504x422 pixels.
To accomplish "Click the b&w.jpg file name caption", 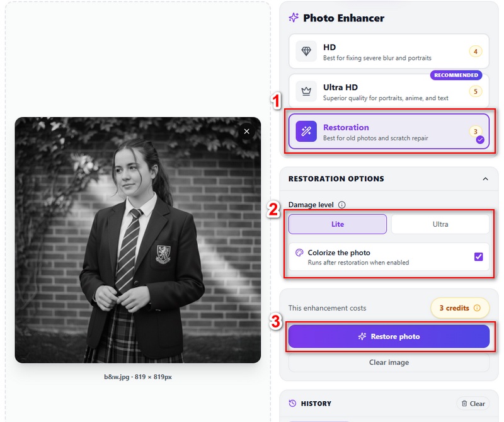I will pos(138,377).
